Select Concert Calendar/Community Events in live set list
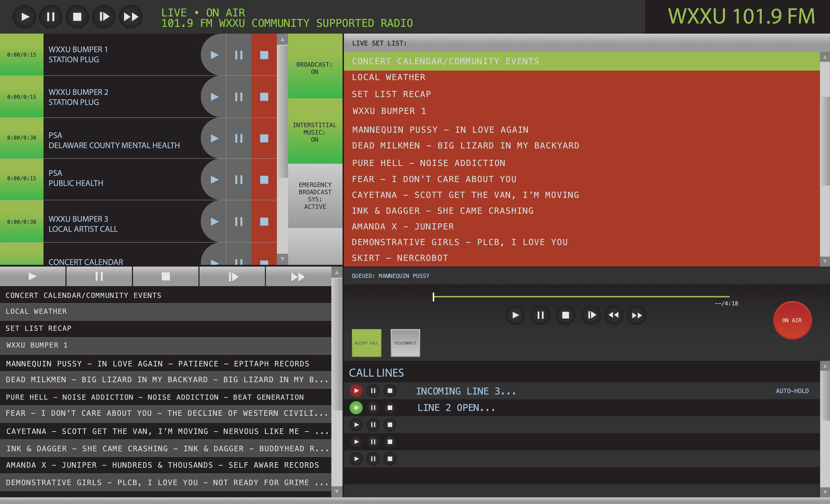Viewport: 830px width, 504px height. click(x=582, y=61)
